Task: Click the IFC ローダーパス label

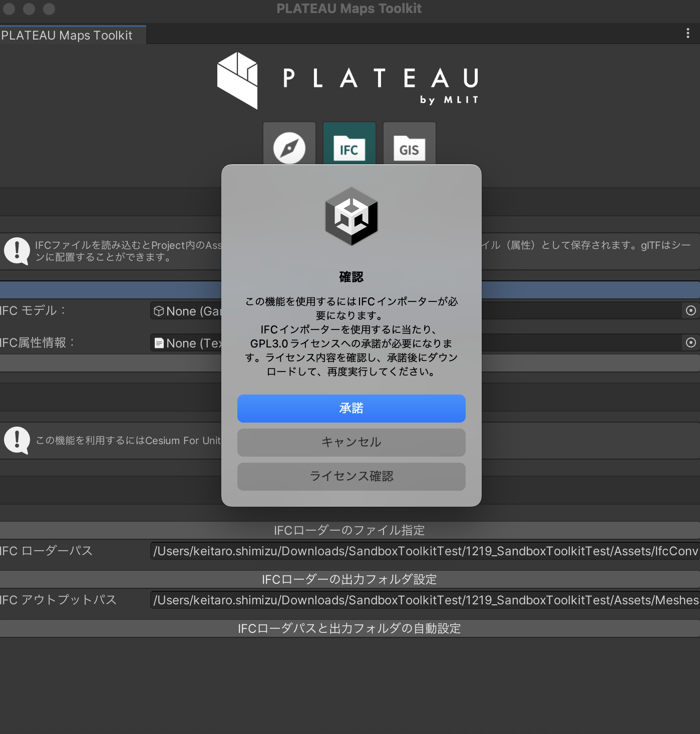Action: pos(47,551)
